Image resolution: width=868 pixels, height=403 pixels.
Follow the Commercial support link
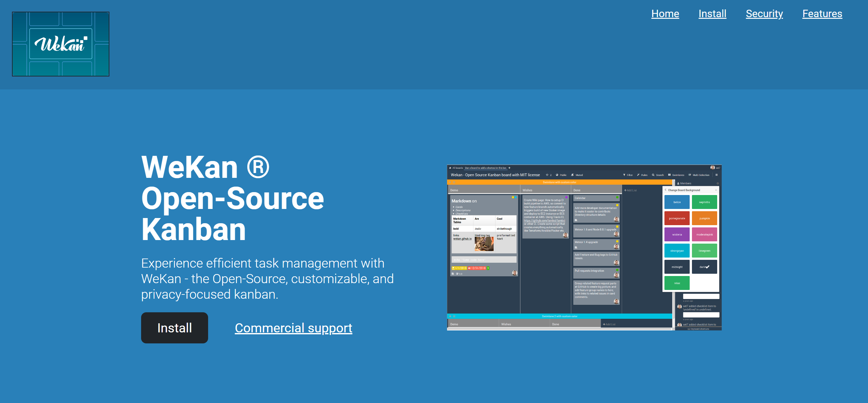(x=294, y=328)
